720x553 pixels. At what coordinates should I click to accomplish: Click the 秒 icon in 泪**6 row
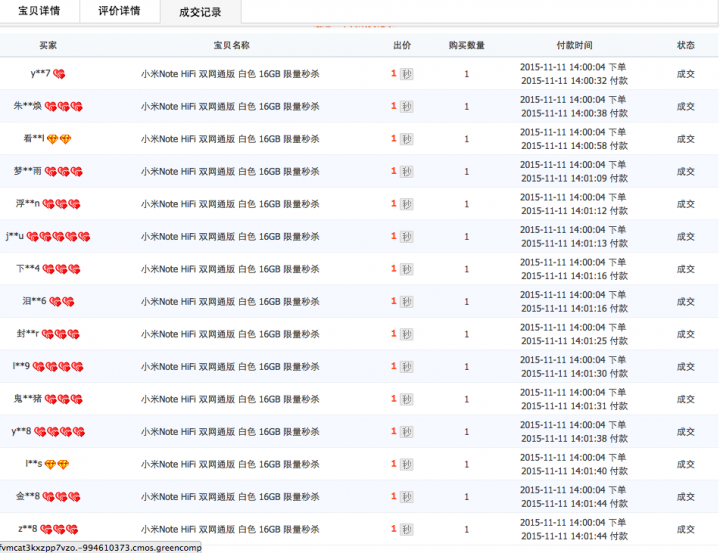pyautogui.click(x=406, y=302)
